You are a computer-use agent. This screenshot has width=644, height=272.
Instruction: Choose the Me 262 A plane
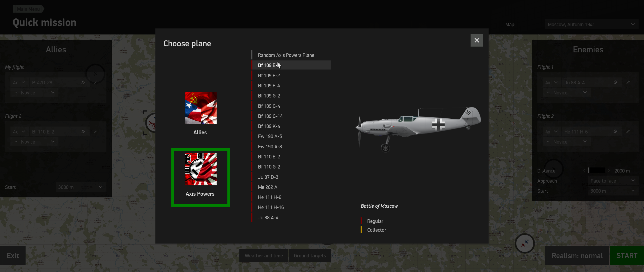click(x=291, y=187)
